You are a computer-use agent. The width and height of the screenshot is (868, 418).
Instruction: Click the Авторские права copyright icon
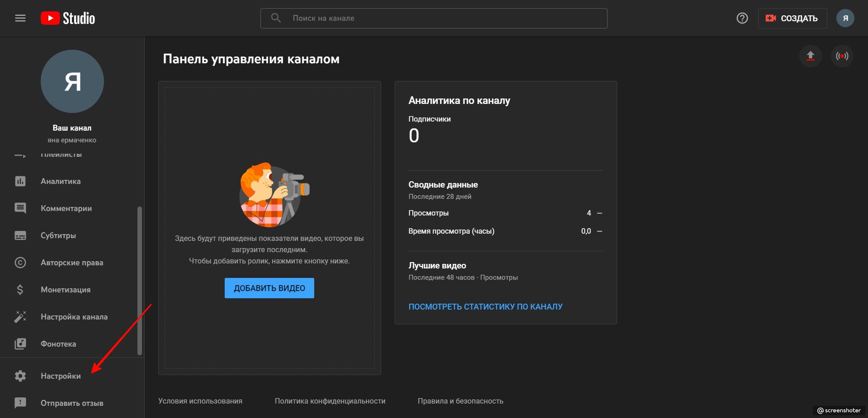pyautogui.click(x=20, y=263)
